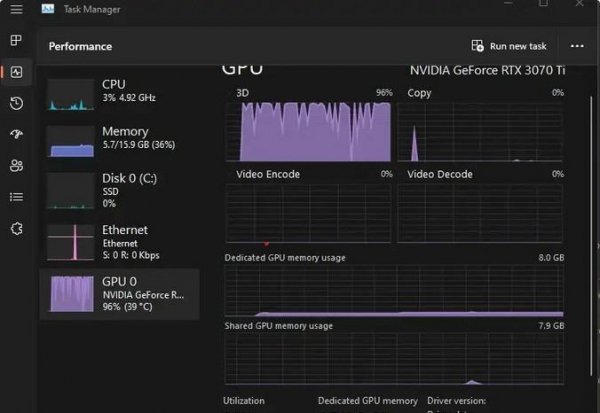Viewport: 600px width, 413px height.
Task: Open the Startup apps icon
Action: [16, 134]
